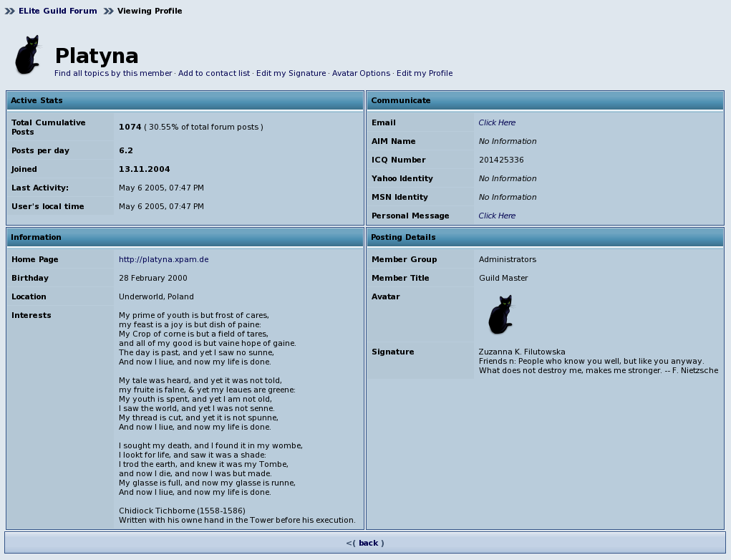Open Edit my Profile link
This screenshot has width=731, height=560.
point(425,73)
